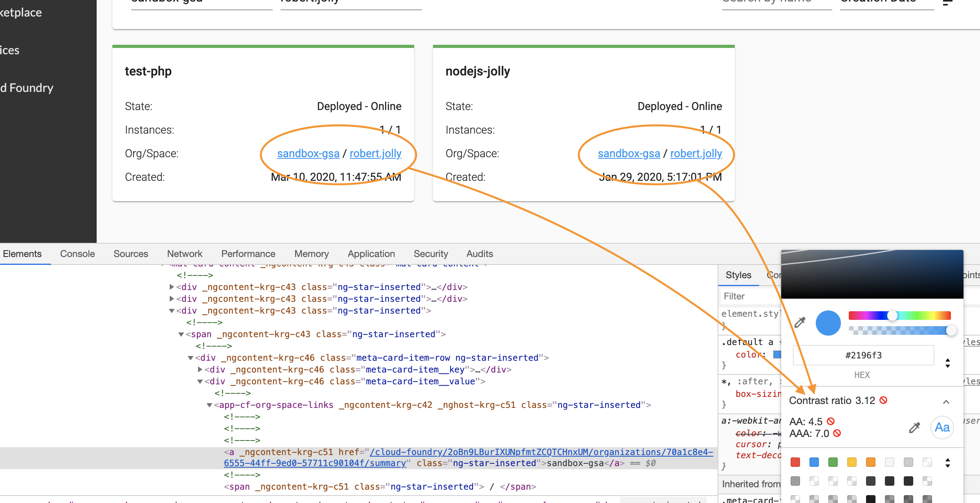Select the red palette swatch
Screen dimensions: 980x503
coord(795,462)
